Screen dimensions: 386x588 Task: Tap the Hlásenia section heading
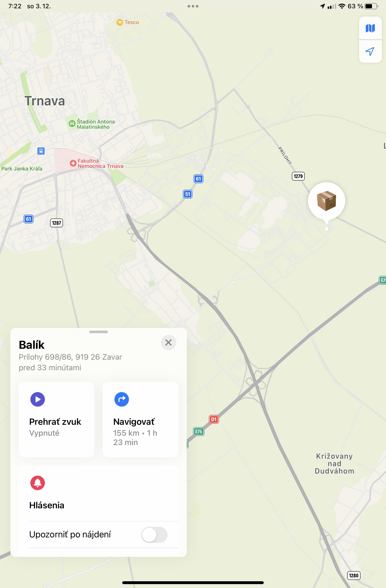[47, 505]
